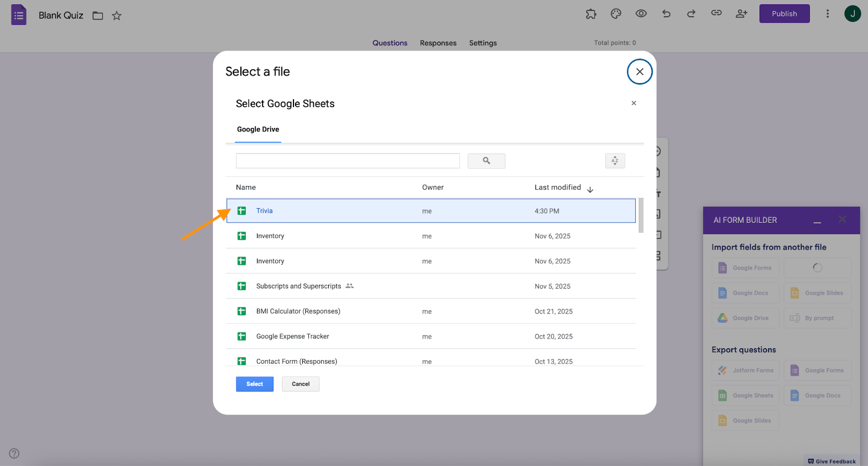
Task: Click the Cancel button
Action: [x=301, y=384]
